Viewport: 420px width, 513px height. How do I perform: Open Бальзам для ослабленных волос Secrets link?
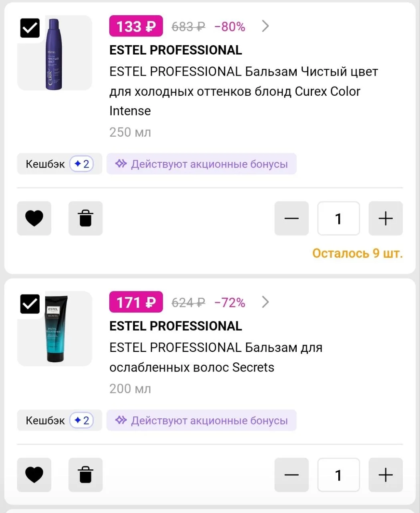[215, 357]
